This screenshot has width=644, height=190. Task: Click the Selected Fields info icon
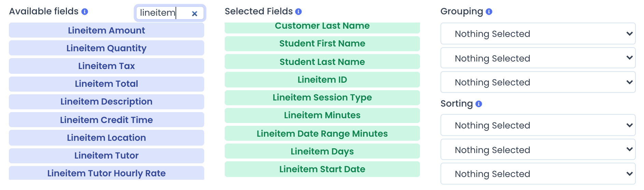pos(298,12)
